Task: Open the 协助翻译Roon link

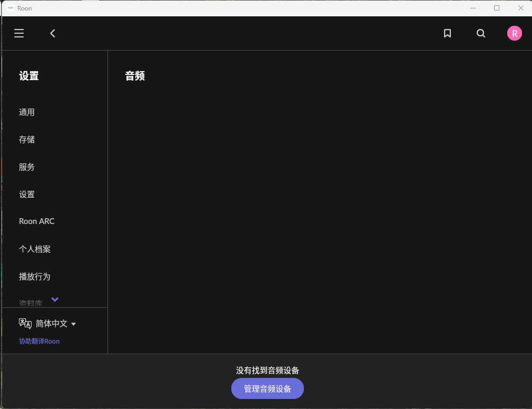Action: pos(39,341)
